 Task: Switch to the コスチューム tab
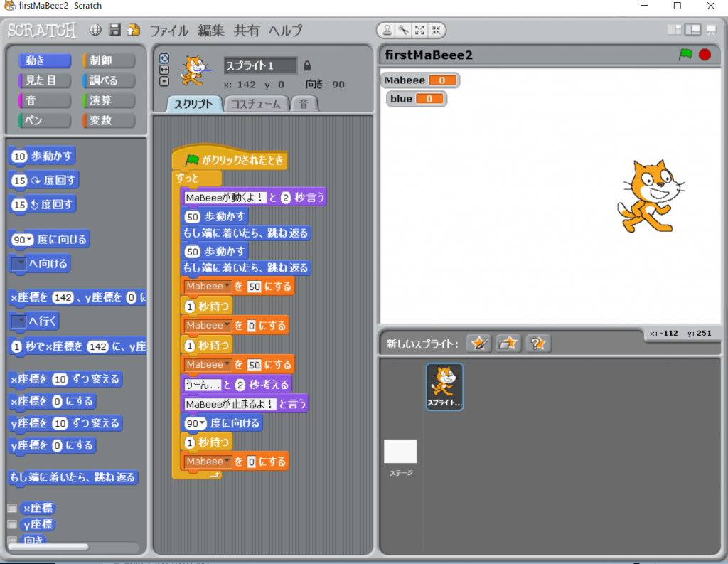[257, 104]
